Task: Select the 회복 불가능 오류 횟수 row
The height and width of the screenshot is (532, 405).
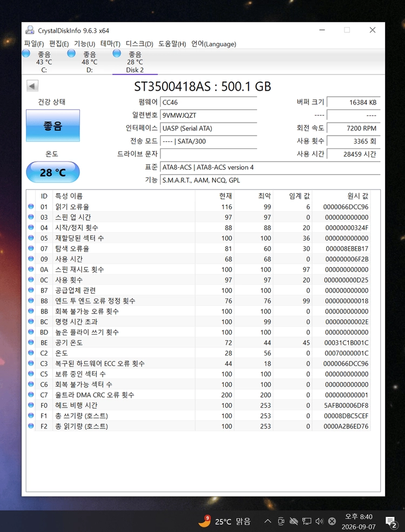Action: pyautogui.click(x=199, y=311)
